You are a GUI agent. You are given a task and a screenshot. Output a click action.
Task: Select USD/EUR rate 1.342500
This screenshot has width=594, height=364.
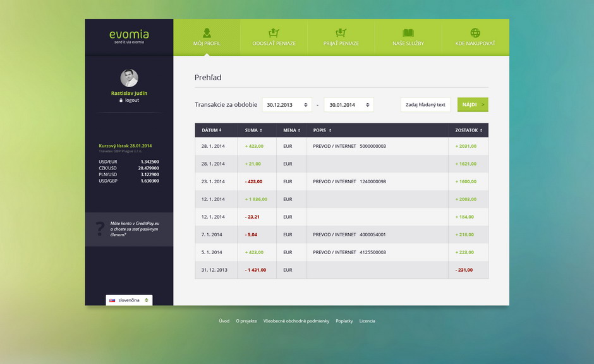(x=129, y=162)
